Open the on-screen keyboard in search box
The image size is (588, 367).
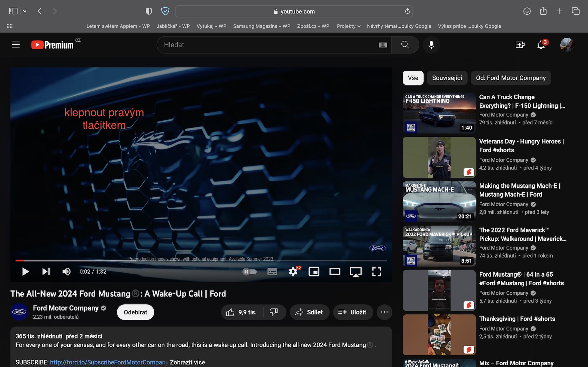click(383, 45)
